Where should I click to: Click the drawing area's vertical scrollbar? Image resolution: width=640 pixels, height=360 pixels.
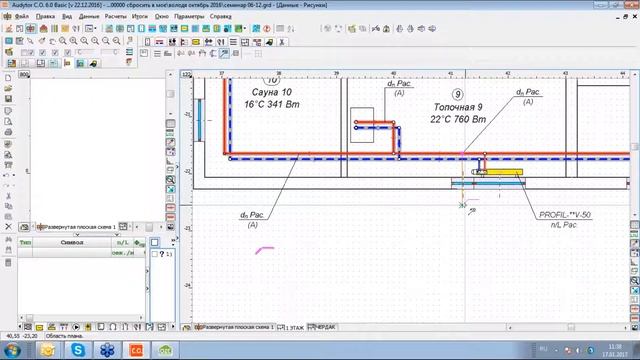(635, 146)
